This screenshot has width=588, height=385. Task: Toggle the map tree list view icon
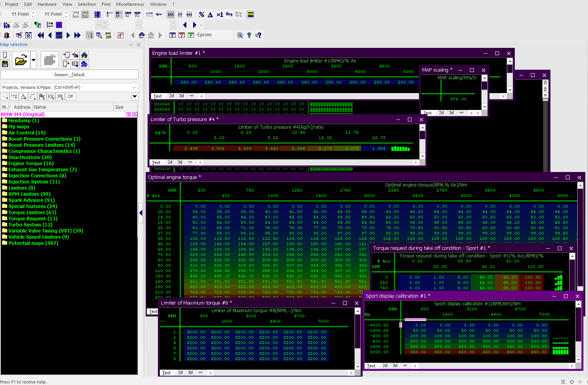click(90, 35)
